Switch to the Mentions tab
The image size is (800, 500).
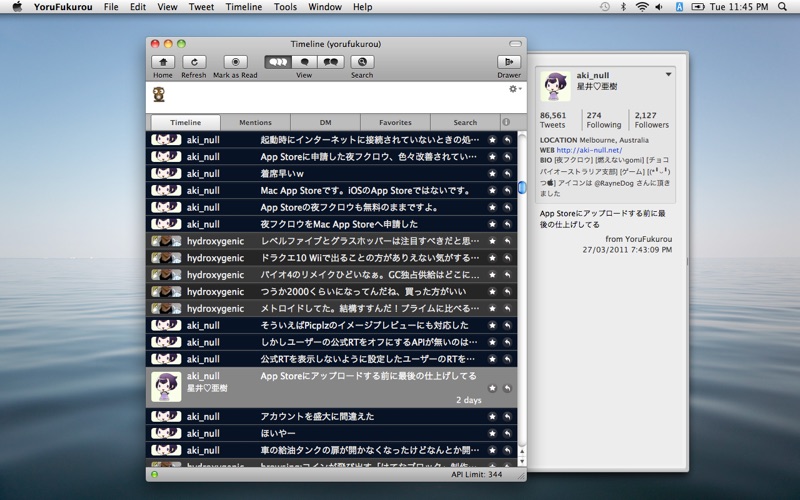click(x=255, y=122)
